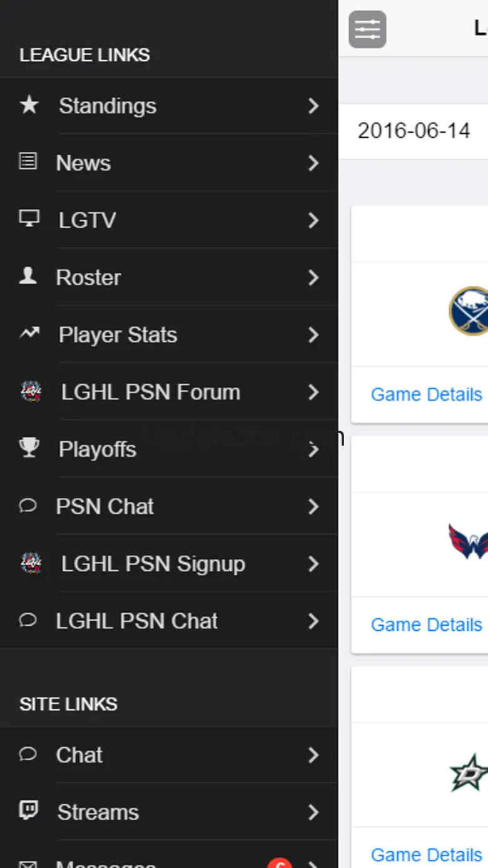Viewport: 488px width, 868px height.
Task: Expand the Standings chevron arrow
Action: pyautogui.click(x=313, y=106)
